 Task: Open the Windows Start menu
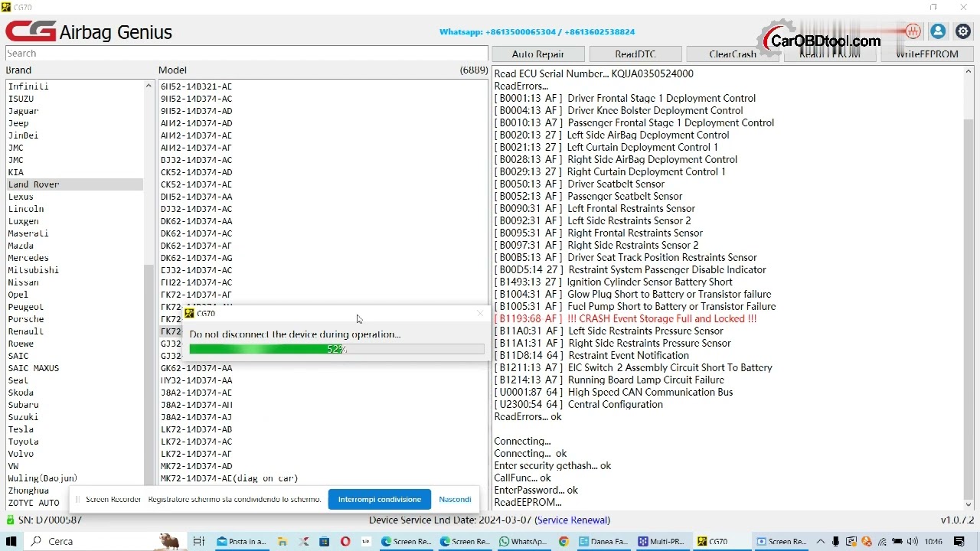point(11,541)
